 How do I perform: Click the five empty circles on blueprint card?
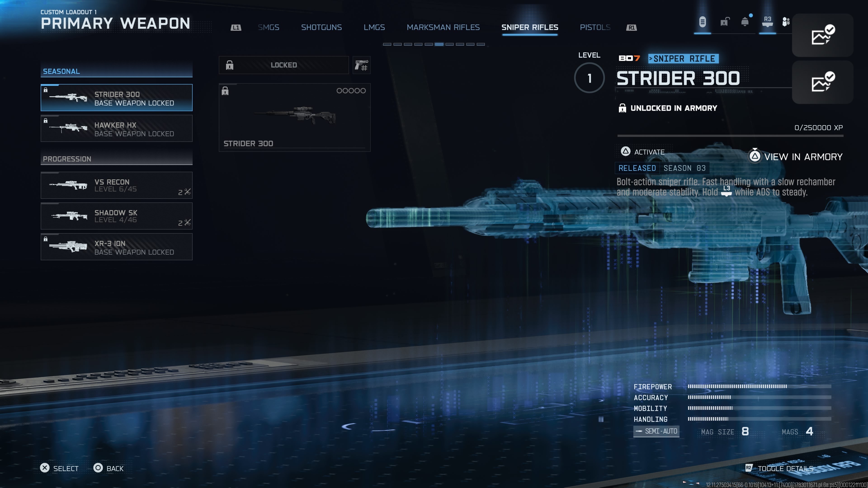(351, 91)
